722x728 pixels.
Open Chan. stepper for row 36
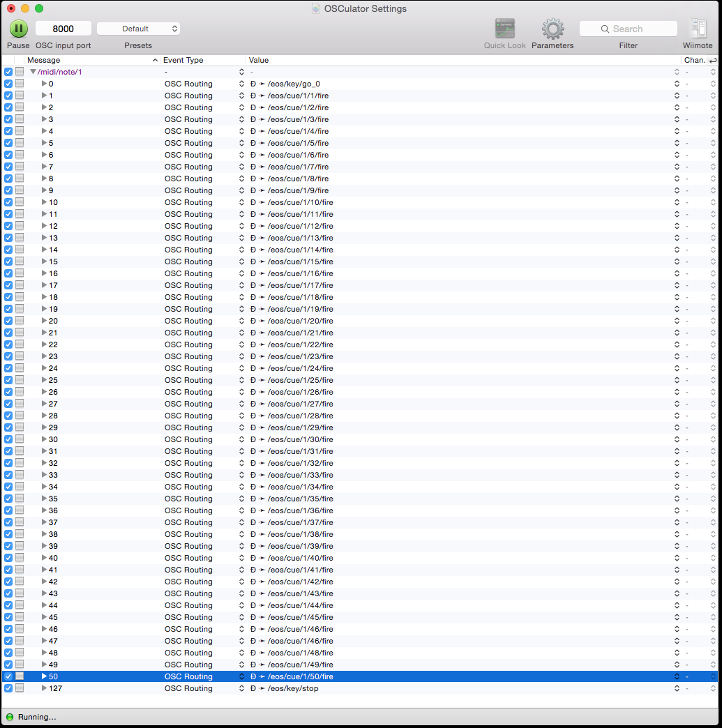point(713,510)
